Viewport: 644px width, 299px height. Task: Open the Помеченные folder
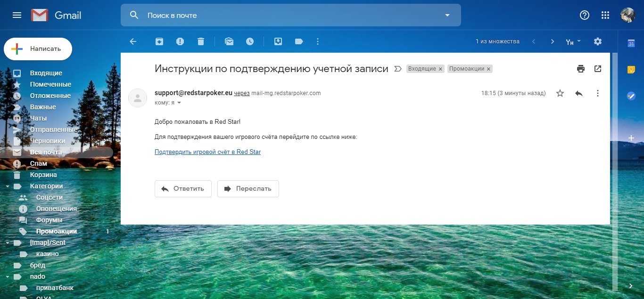click(x=50, y=84)
